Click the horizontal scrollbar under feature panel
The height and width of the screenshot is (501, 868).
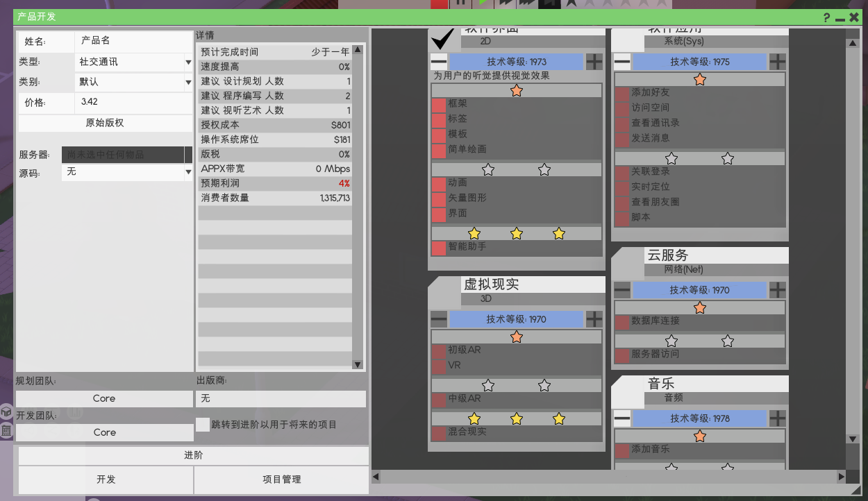tap(608, 477)
